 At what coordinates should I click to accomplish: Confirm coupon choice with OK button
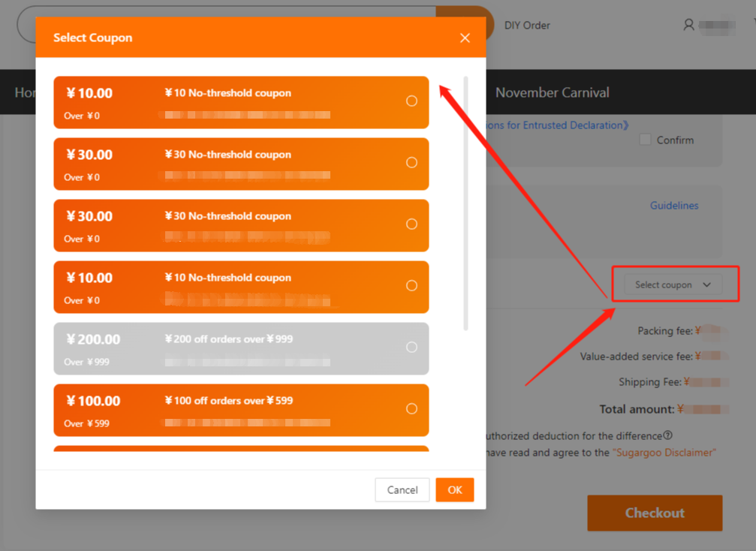click(455, 489)
